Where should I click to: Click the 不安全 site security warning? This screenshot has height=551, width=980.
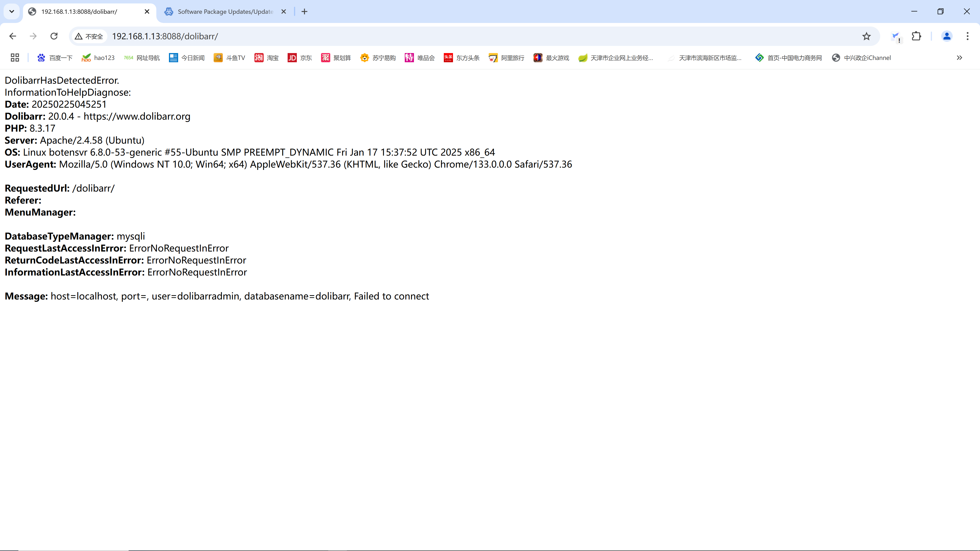click(x=89, y=36)
